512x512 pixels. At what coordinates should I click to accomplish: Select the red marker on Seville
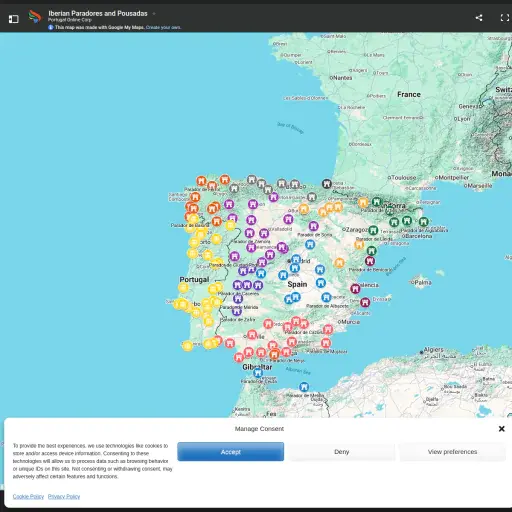252,335
